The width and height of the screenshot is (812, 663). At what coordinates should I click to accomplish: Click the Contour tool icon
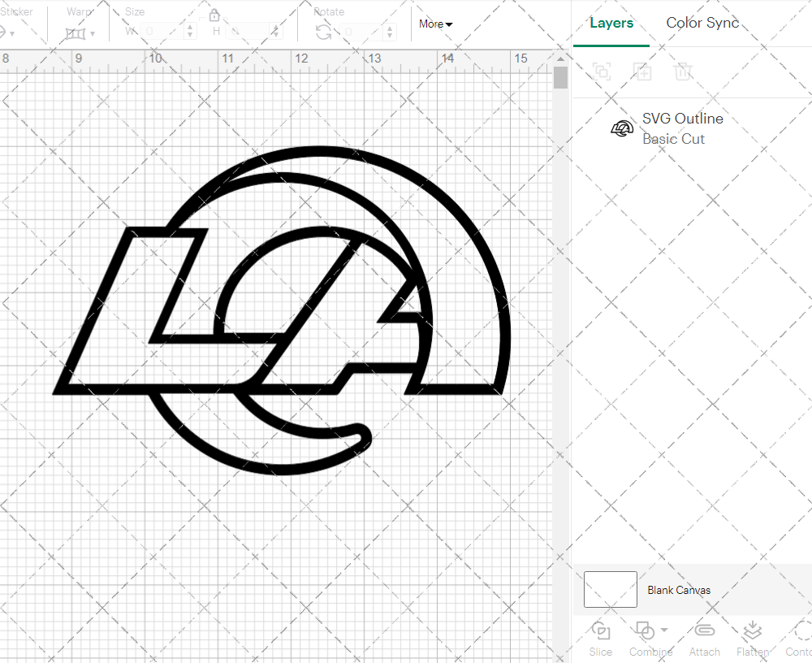pyautogui.click(x=802, y=630)
